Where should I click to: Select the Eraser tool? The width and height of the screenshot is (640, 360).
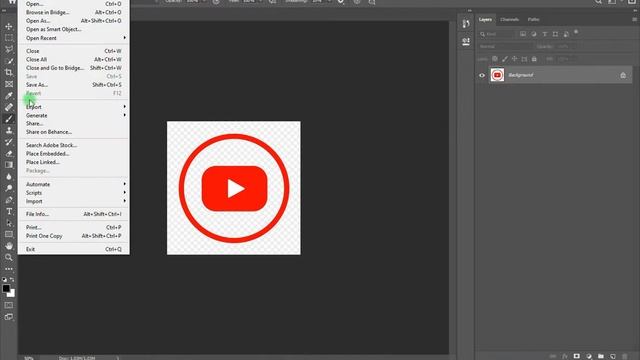click(x=9, y=153)
